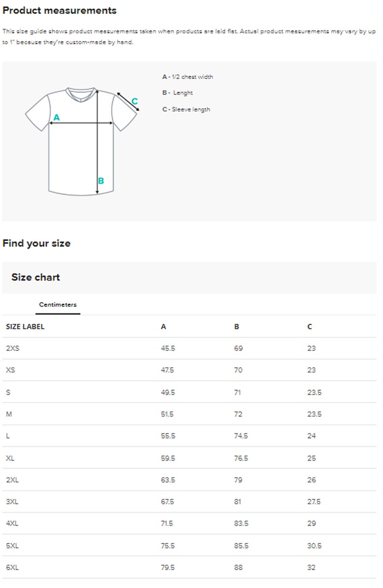This screenshot has width=383, height=588.
Task: Select the Centimeters tab
Action: [x=58, y=305]
